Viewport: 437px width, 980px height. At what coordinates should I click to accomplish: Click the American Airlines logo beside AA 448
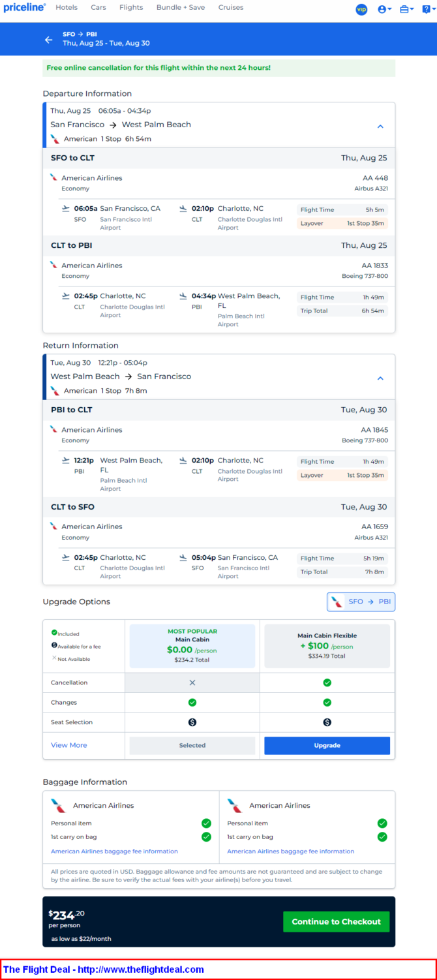tap(53, 177)
